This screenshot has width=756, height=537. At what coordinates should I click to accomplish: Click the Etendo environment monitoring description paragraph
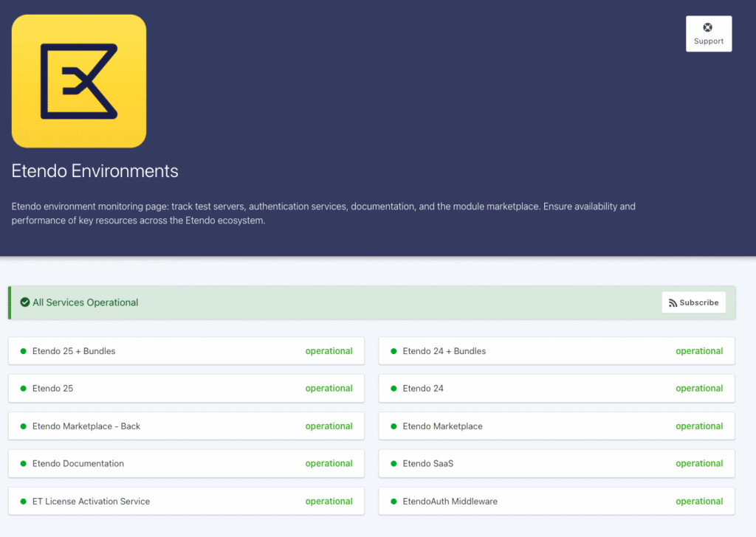pyautogui.click(x=323, y=213)
